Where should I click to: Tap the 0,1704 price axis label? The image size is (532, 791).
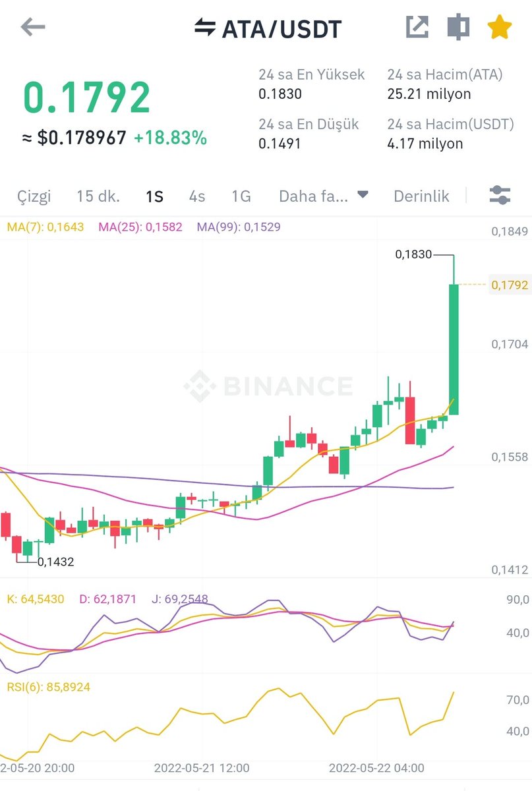pyautogui.click(x=510, y=343)
